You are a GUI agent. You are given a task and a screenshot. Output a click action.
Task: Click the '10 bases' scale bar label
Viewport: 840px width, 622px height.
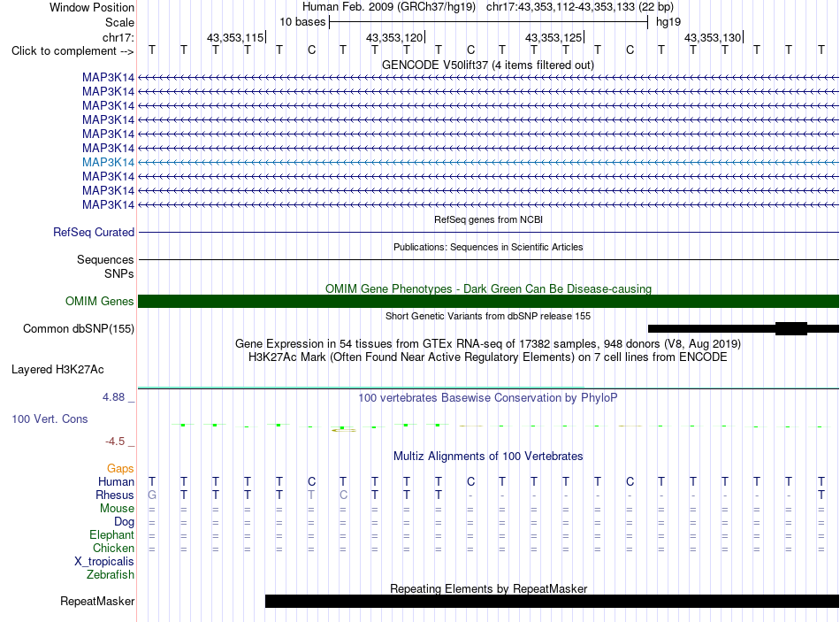(x=302, y=22)
